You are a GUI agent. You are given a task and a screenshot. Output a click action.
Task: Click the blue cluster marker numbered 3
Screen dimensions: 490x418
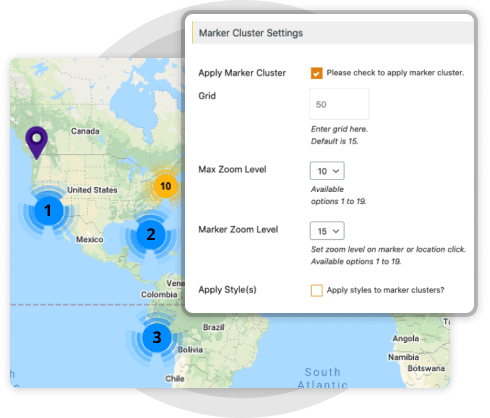[x=157, y=337]
